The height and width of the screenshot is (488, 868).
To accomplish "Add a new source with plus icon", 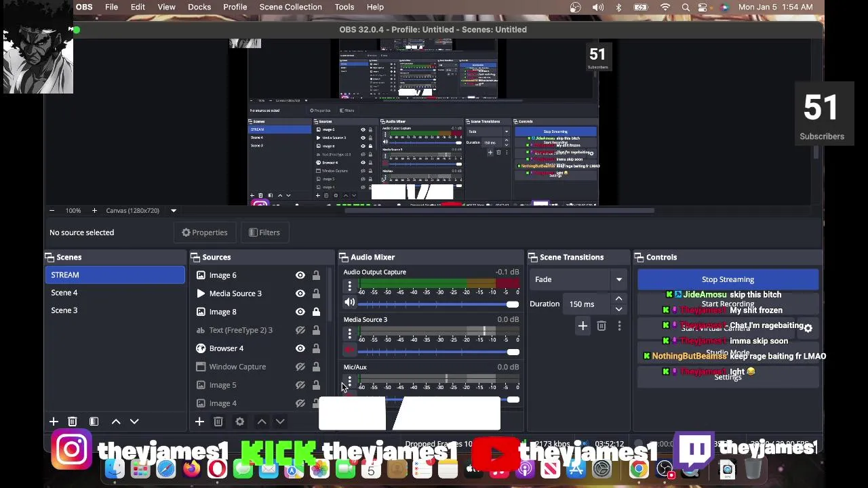I will click(x=199, y=422).
